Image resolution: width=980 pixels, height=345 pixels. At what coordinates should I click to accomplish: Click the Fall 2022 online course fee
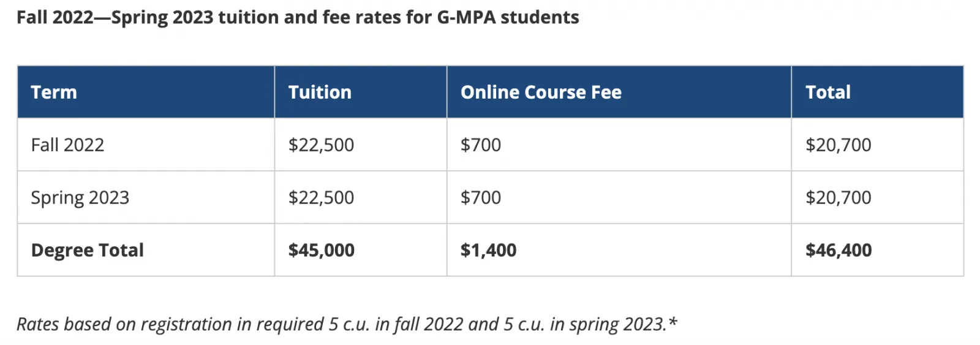point(481,145)
